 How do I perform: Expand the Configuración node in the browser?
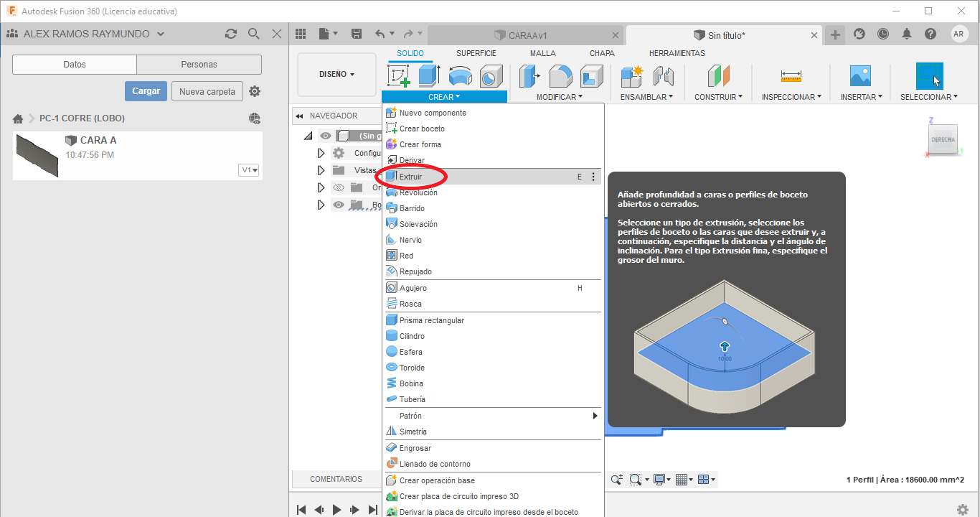tap(321, 153)
